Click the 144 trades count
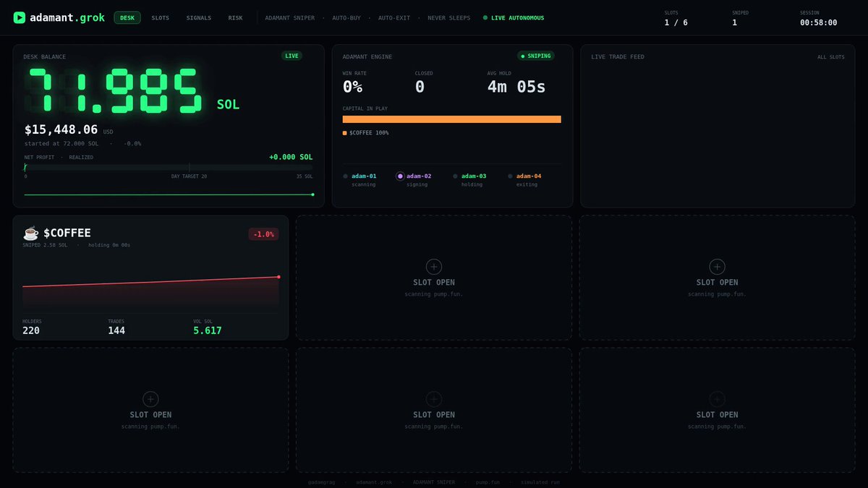 (x=116, y=330)
